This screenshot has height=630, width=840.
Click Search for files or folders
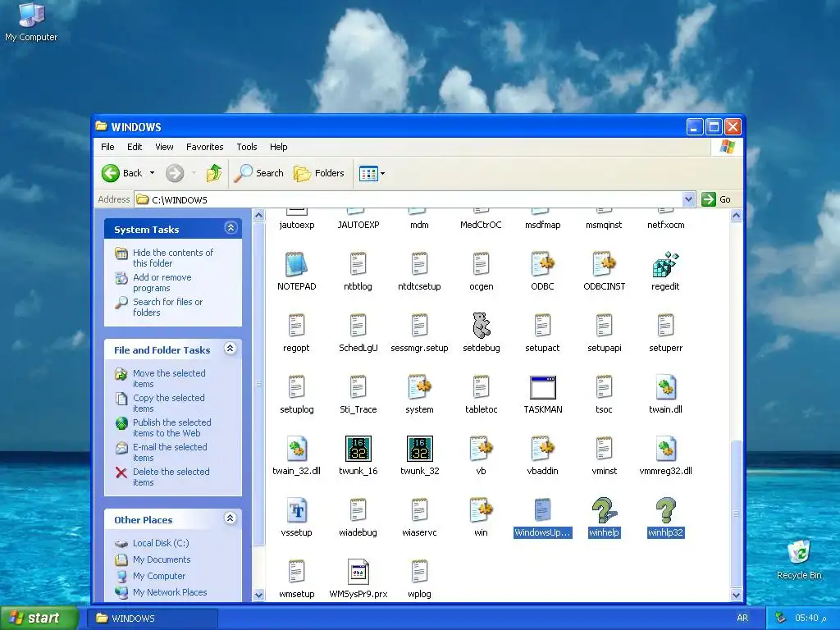(167, 307)
